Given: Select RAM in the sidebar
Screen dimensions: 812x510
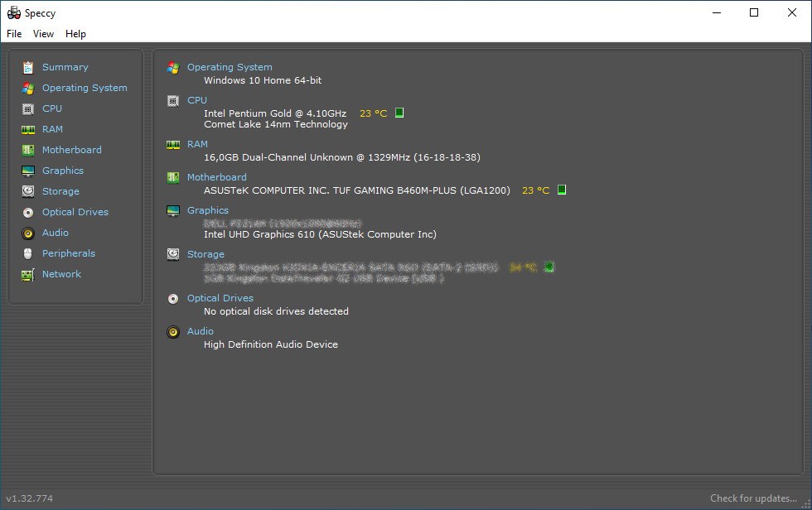Looking at the screenshot, I should click(52, 129).
